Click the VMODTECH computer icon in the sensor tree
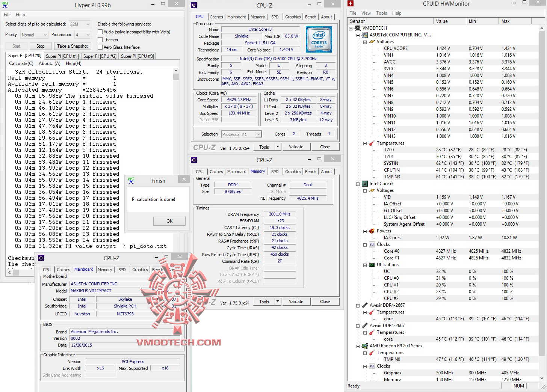 click(357, 28)
